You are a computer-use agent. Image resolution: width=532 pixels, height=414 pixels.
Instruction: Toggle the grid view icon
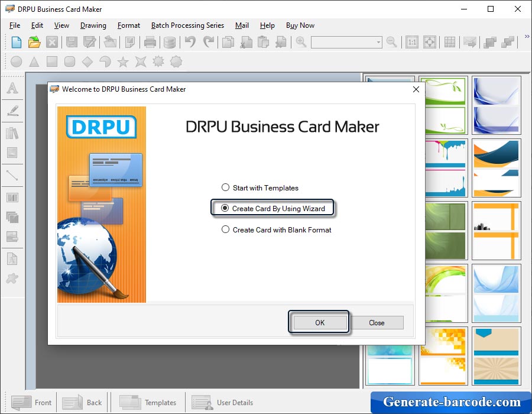tap(450, 43)
